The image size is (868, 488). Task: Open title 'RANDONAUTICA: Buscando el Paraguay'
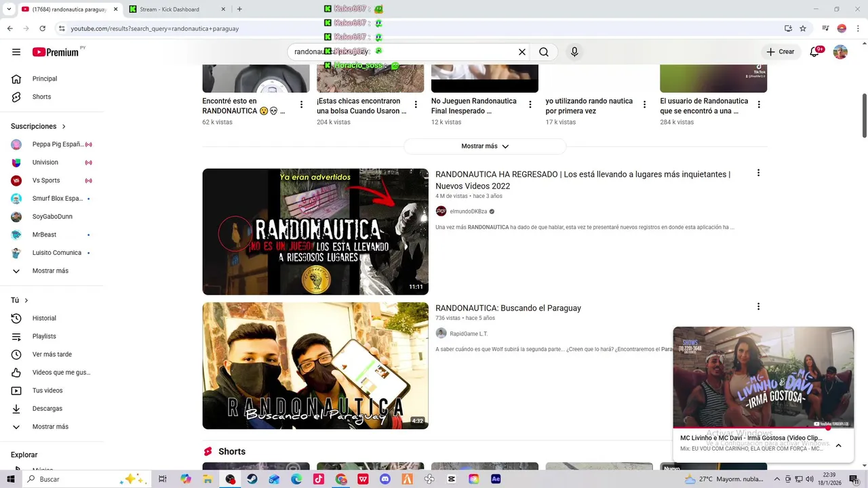(508, 308)
